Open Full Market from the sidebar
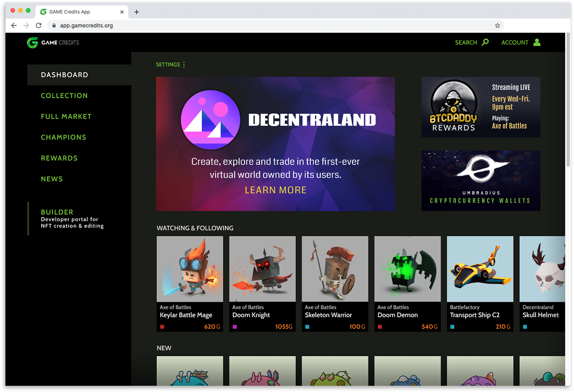The width and height of the screenshot is (574, 392). tap(66, 116)
